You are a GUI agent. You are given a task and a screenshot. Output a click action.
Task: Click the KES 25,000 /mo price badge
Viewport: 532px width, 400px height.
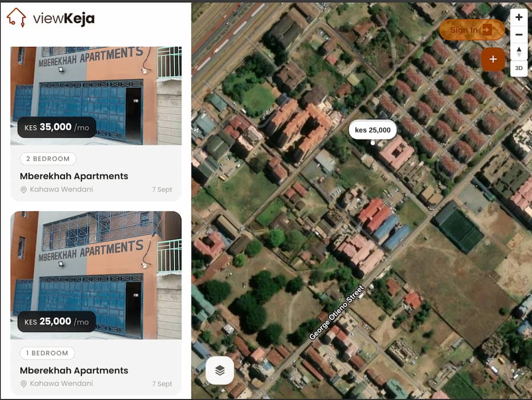pyautogui.click(x=57, y=321)
